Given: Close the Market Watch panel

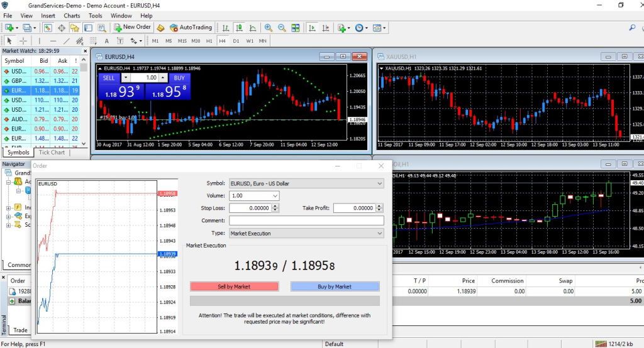Looking at the screenshot, I should pyautogui.click(x=86, y=51).
